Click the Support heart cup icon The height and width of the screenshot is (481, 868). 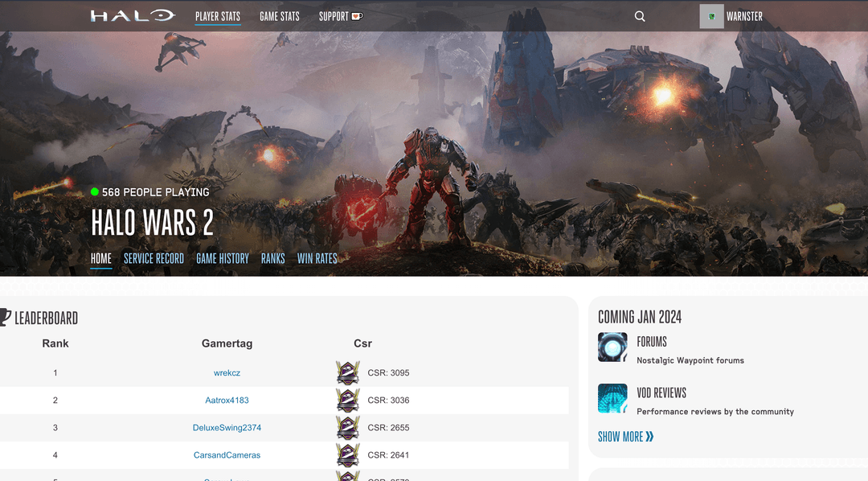(x=357, y=17)
